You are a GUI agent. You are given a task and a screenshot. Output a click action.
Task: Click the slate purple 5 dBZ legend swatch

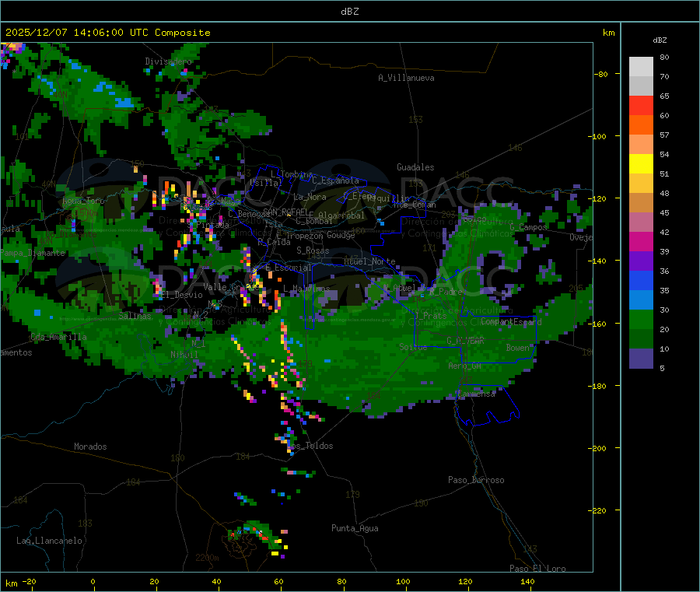coord(641,359)
